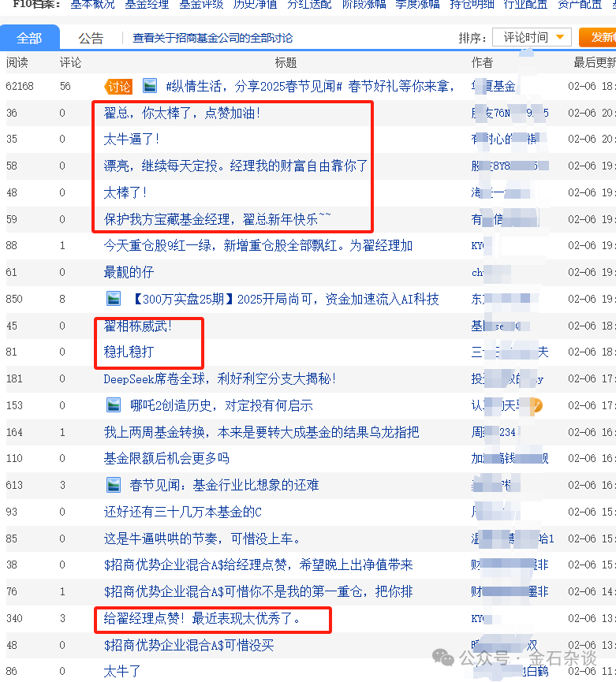Image resolution: width=616 pixels, height=682 pixels.
Task: Open post 给经理点赞，希望晚上出净值
Action: (x=259, y=565)
